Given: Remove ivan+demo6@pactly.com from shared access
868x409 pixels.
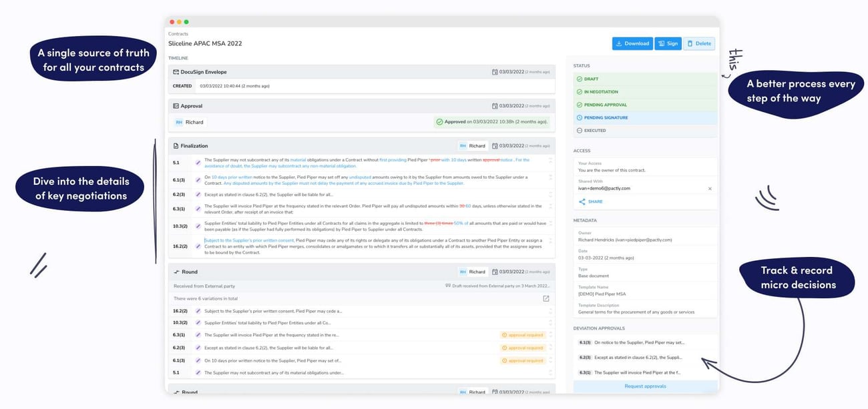Looking at the screenshot, I should pos(710,189).
